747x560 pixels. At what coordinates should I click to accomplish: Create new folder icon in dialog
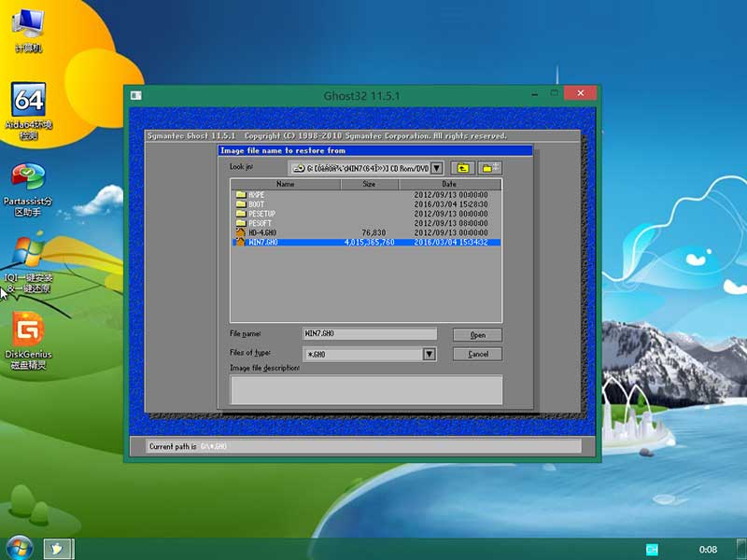pyautogui.click(x=489, y=168)
